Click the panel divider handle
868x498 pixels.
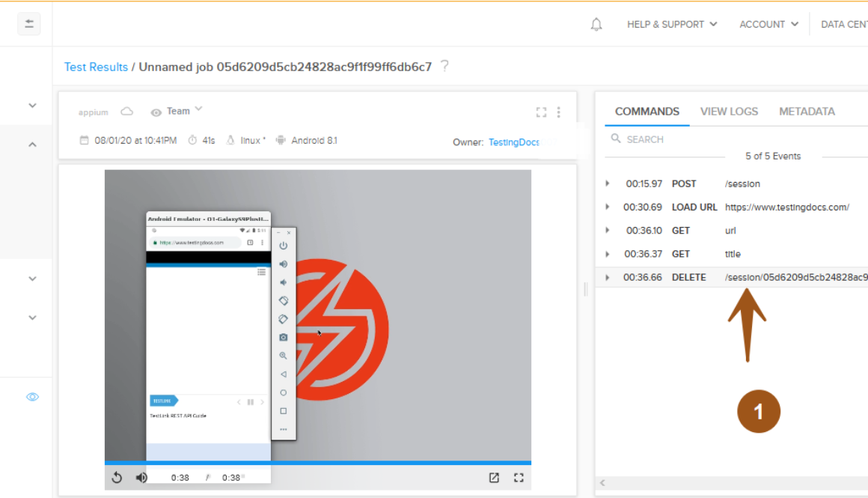(x=586, y=289)
